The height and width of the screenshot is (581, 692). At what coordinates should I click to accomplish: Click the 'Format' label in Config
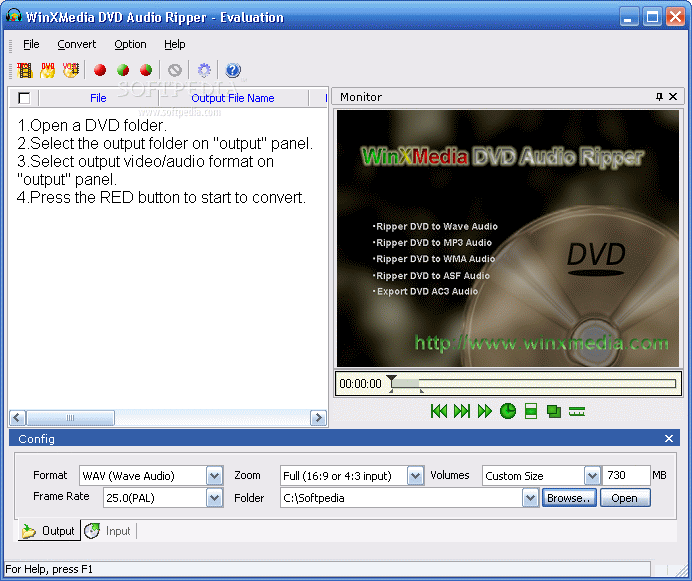(50, 475)
